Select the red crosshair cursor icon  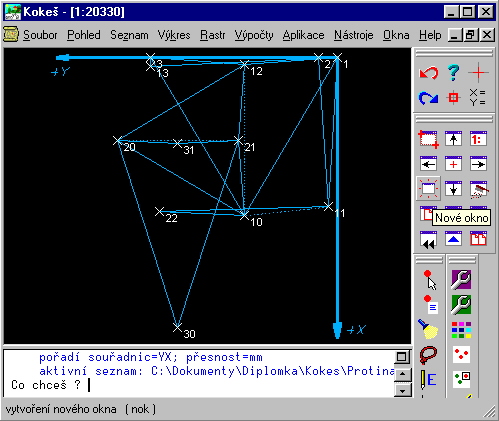coord(478,72)
